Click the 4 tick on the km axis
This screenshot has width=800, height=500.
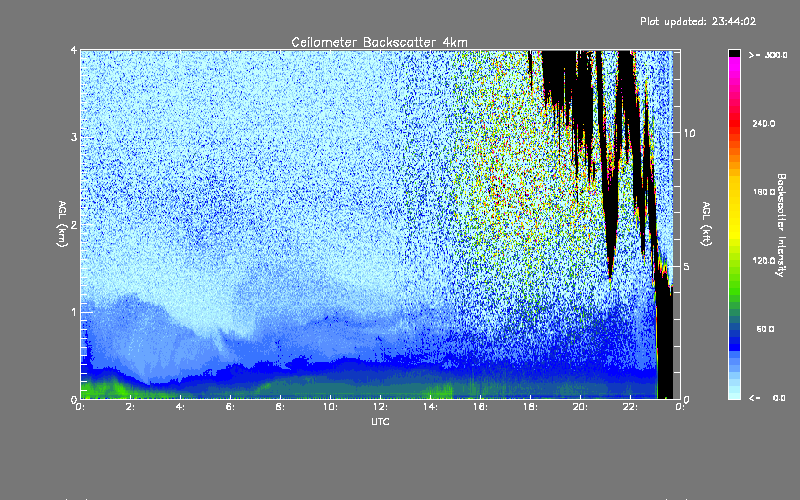[x=74, y=51]
